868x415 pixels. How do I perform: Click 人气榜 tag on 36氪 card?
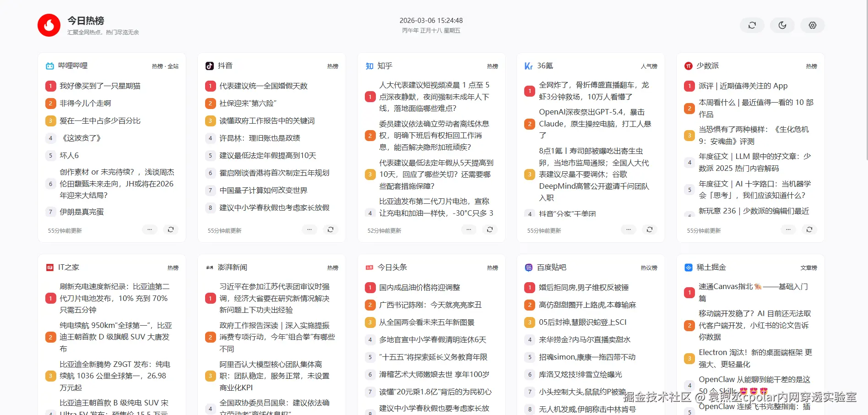(x=649, y=66)
